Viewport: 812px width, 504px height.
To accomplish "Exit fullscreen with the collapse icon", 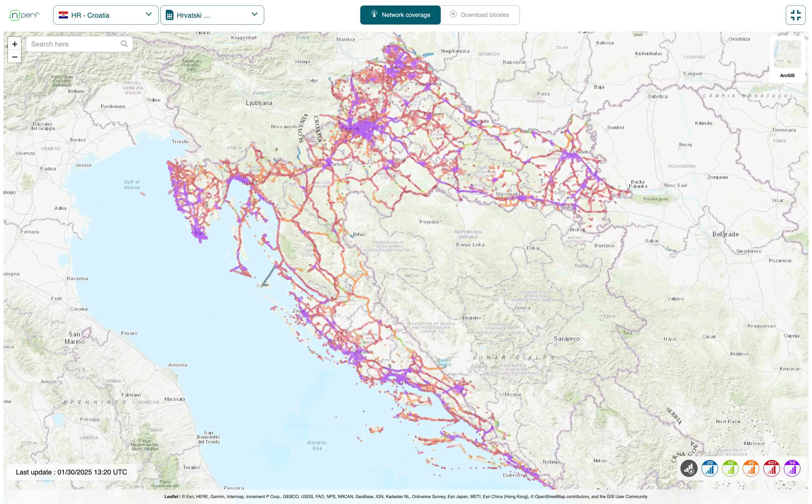I will 795,15.
